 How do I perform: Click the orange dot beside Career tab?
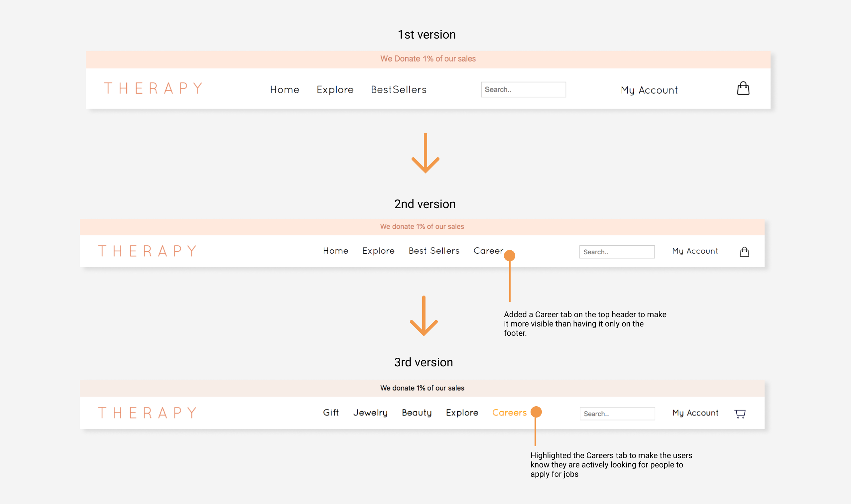pos(509,255)
